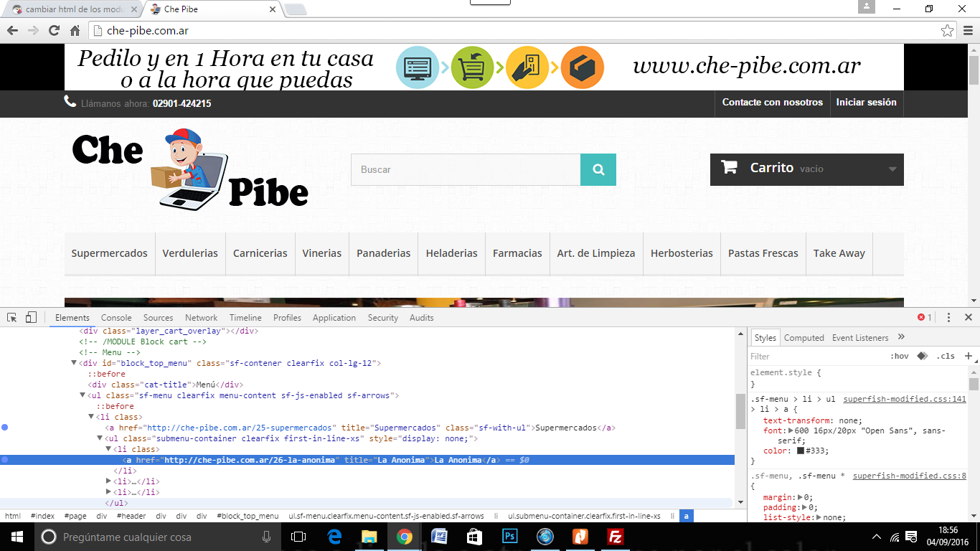Open the Network tab in DevTools

coord(201,318)
